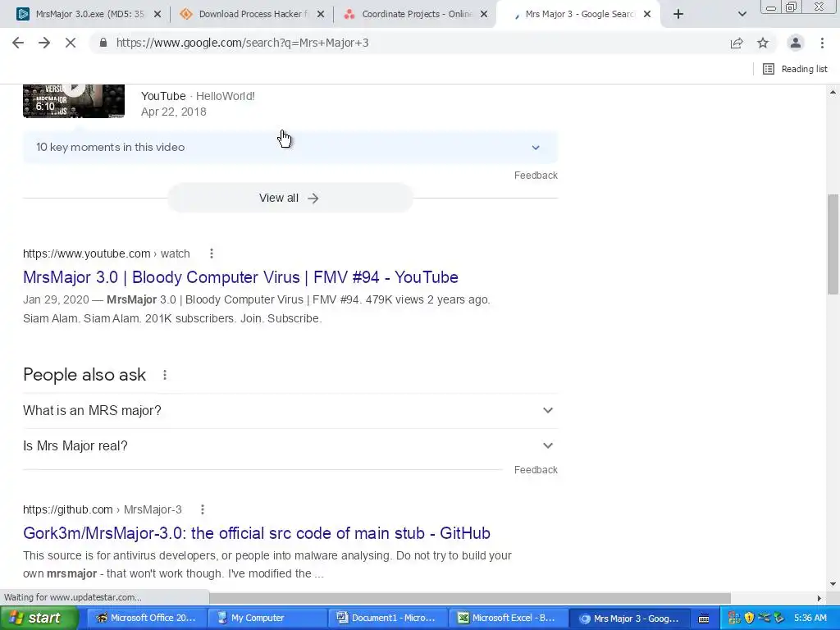This screenshot has height=630, width=840.
Task: Share this page icon
Action: pos(737,43)
